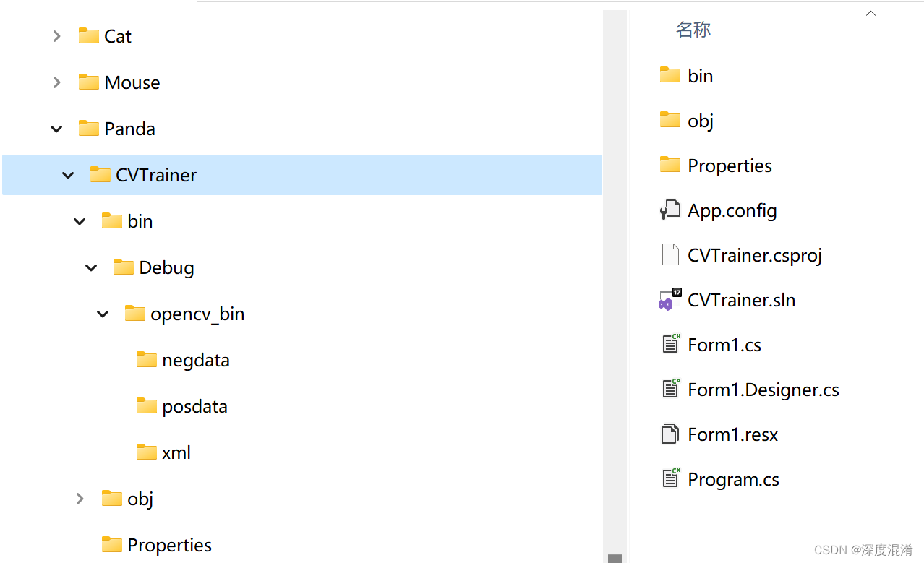
Task: Open the CVTrainer.sln Visual Studio solution icon
Action: pyautogui.click(x=670, y=300)
